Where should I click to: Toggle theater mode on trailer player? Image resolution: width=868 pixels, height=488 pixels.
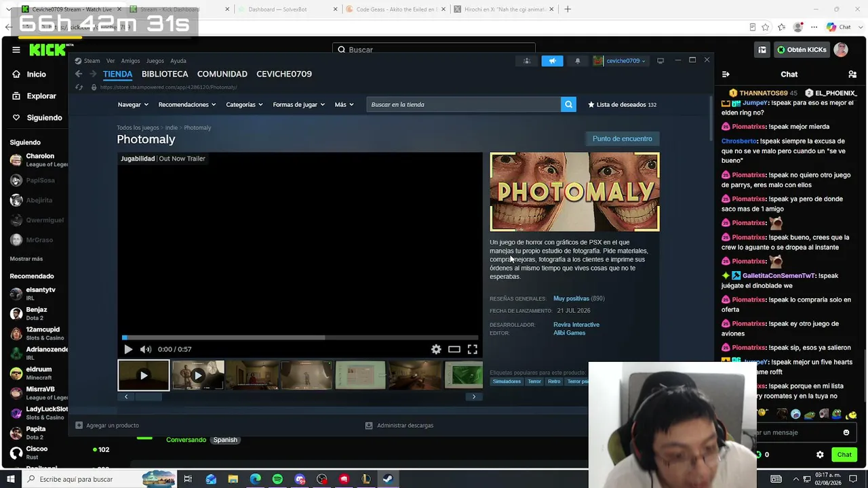(x=454, y=349)
